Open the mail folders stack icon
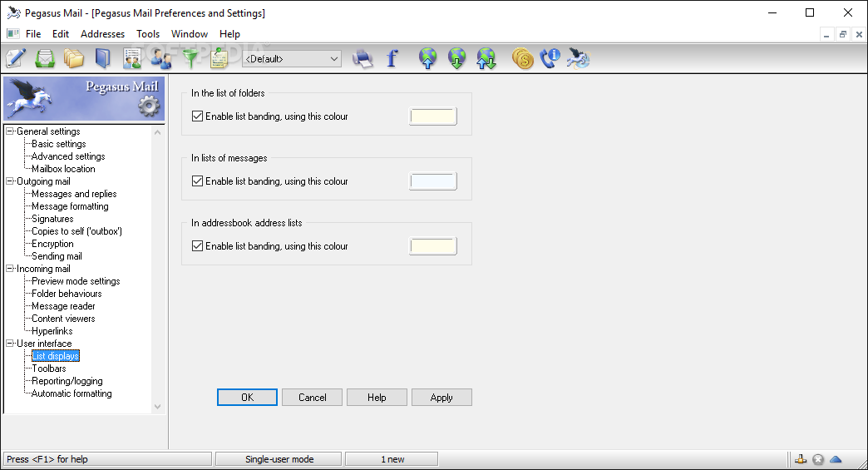Screen dimensions: 868x470 [x=74, y=58]
